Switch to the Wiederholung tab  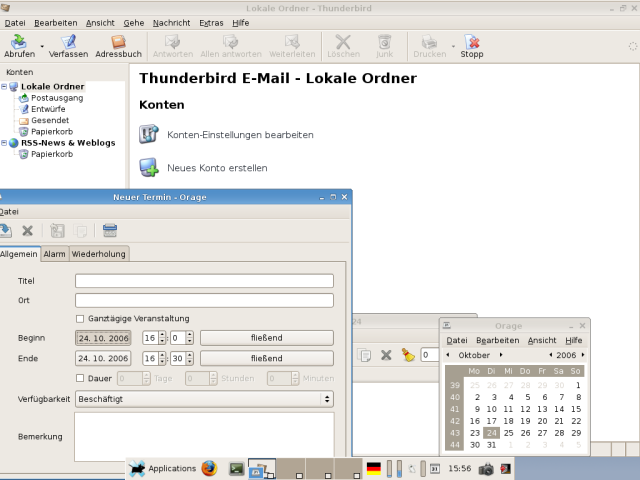(98, 254)
